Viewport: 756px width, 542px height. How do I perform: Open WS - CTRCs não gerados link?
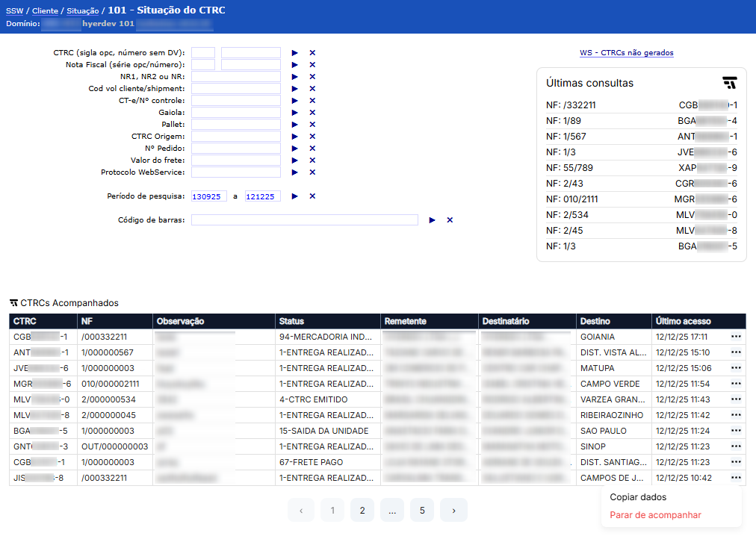coord(626,53)
